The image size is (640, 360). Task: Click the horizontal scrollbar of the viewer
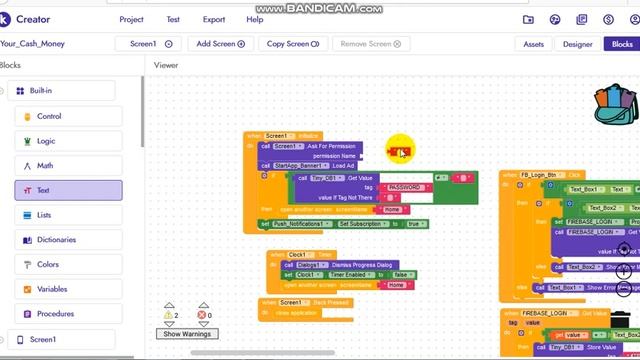point(262,353)
